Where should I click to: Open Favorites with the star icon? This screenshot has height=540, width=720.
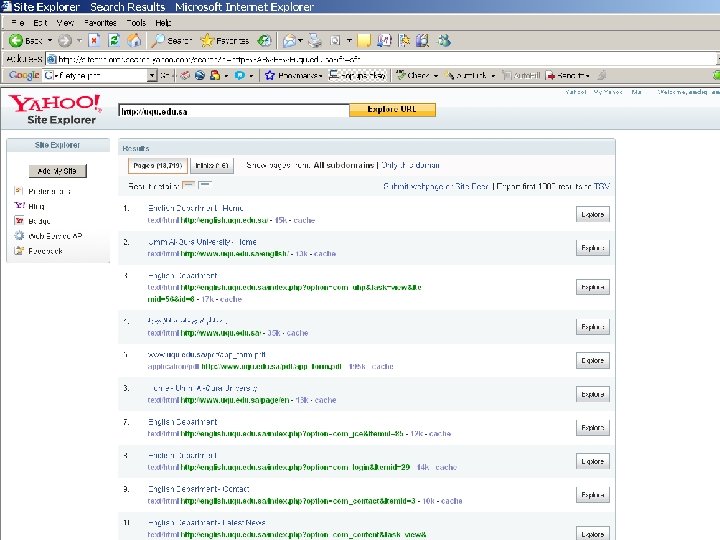pos(207,41)
